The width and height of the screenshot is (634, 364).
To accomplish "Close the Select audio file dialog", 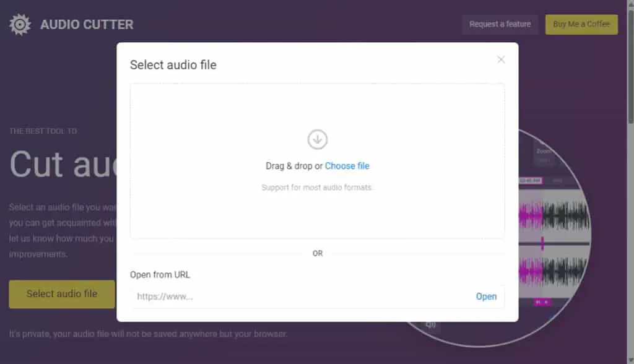I will click(x=501, y=60).
